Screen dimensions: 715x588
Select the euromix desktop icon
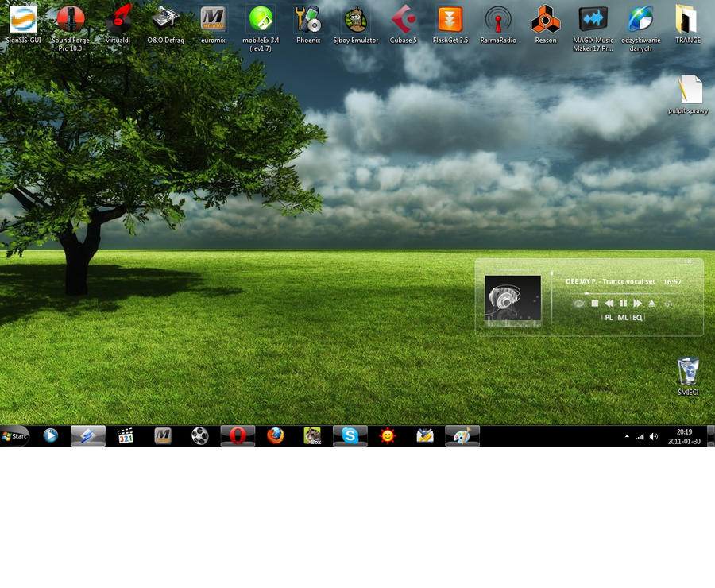click(x=213, y=25)
